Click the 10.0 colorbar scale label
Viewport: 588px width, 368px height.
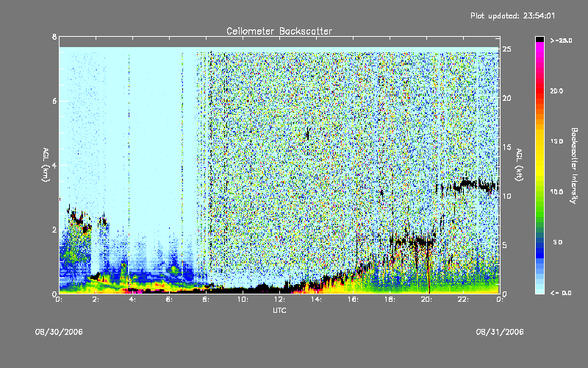coord(556,191)
